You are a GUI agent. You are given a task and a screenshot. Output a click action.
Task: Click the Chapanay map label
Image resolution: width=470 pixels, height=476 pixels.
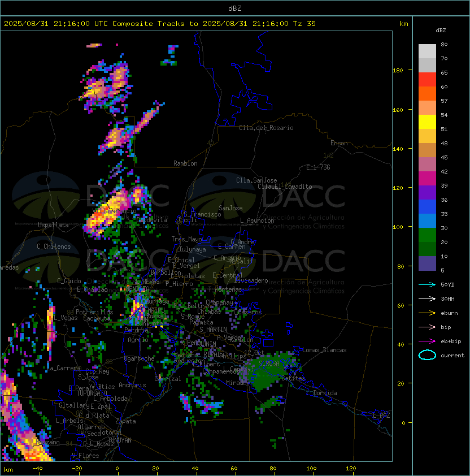(219, 302)
